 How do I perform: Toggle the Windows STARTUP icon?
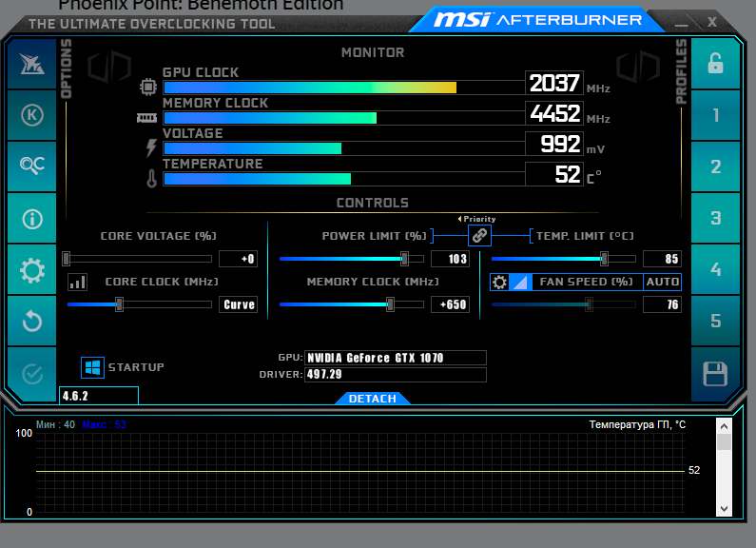92,367
